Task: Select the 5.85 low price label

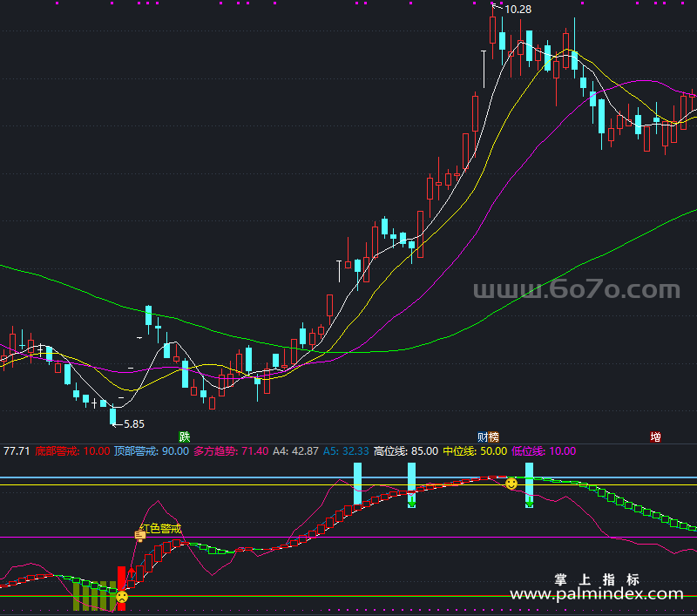Action: click(x=134, y=424)
